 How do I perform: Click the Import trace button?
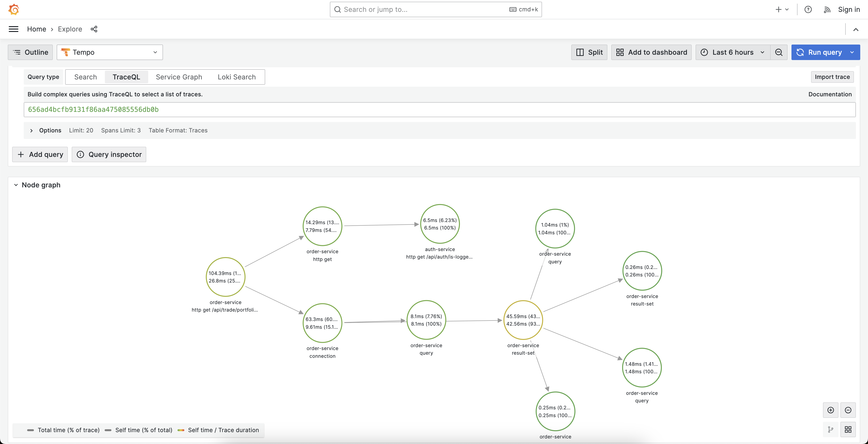coord(832,77)
